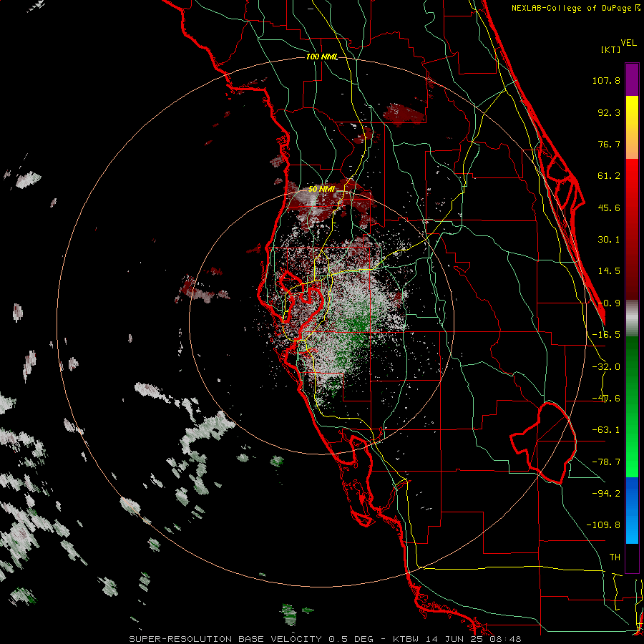Click the 'KTBW' radar site identifier
The image size is (644, 644).
click(x=407, y=639)
